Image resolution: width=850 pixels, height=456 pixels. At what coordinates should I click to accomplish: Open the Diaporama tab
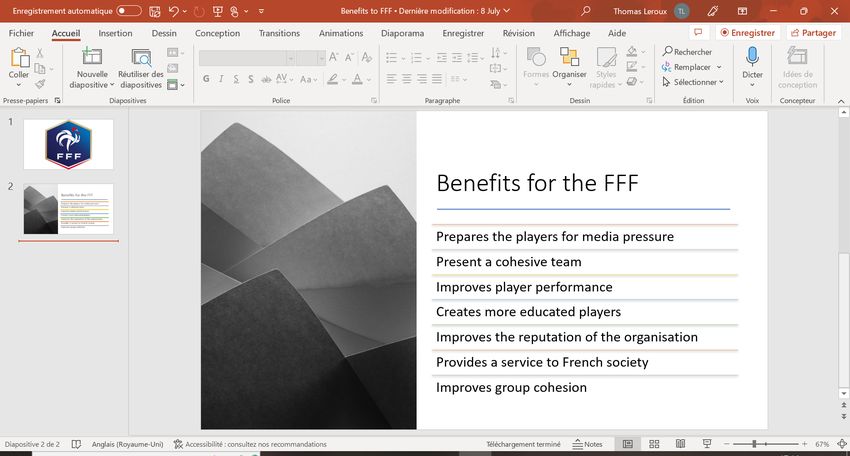pos(402,33)
